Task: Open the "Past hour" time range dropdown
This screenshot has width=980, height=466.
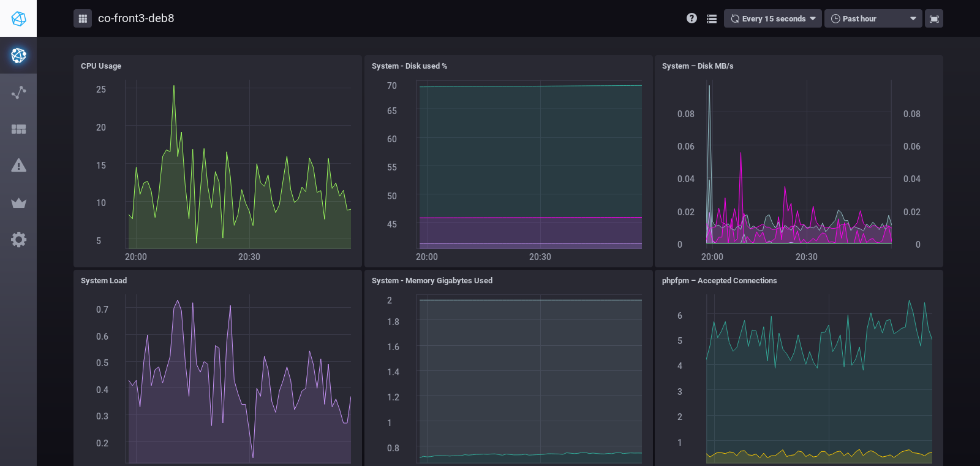Action: pyautogui.click(x=873, y=19)
